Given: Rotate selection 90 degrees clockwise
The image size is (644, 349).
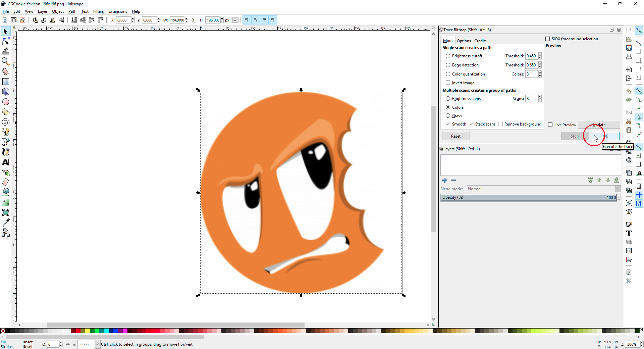Looking at the screenshot, I should coord(44,20).
